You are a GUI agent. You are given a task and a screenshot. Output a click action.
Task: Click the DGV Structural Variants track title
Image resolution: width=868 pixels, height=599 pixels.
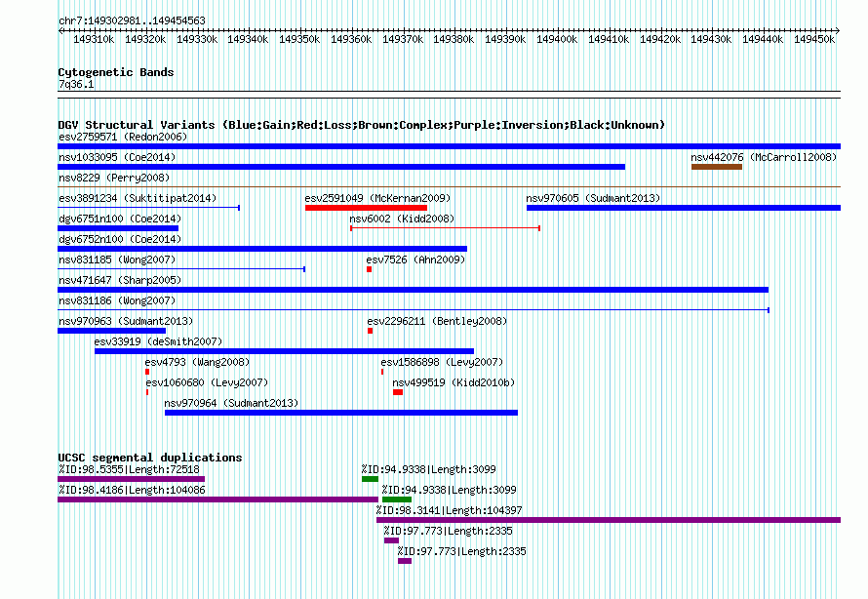click(x=362, y=125)
